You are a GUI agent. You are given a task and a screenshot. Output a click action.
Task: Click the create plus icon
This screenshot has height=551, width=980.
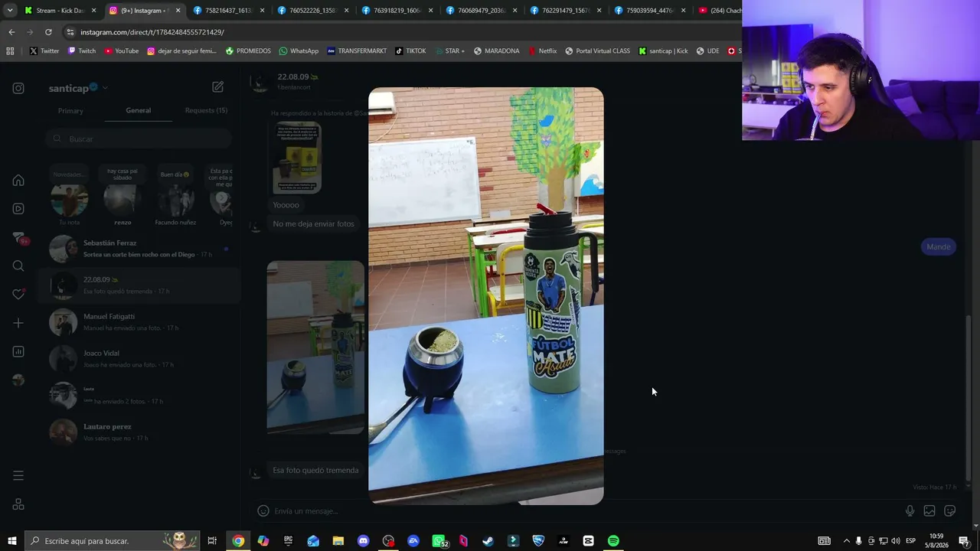click(18, 323)
